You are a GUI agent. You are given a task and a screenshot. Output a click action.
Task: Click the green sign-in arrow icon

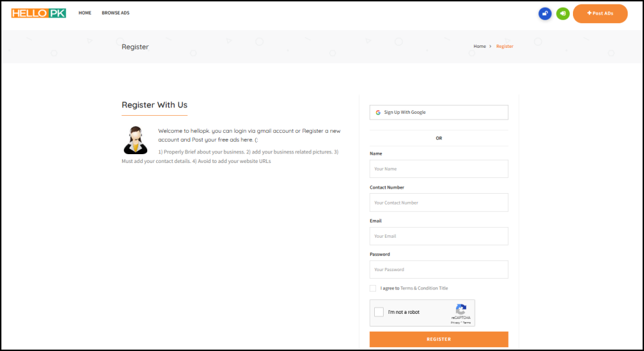(x=563, y=13)
